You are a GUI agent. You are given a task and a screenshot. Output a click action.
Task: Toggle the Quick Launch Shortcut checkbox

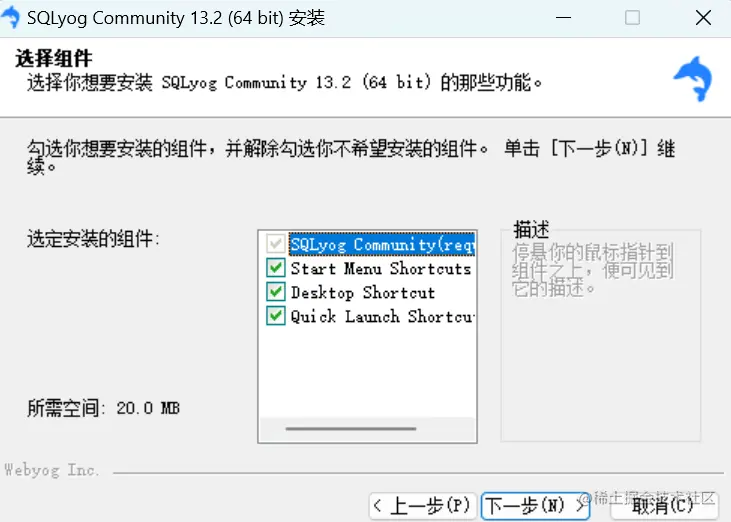click(276, 316)
